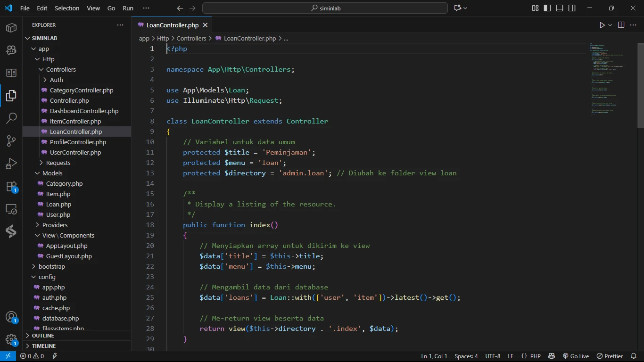644x362 pixels.
Task: Open the Selection menu
Action: (x=67, y=8)
